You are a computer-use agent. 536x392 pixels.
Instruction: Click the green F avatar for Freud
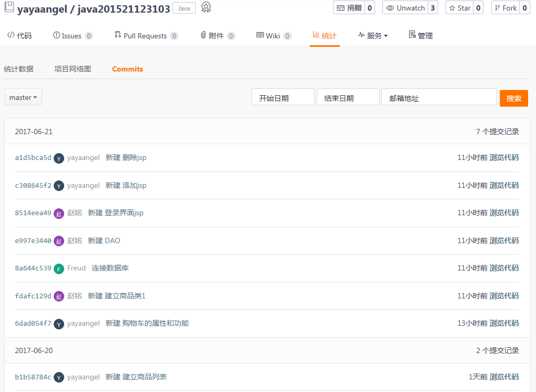(x=59, y=269)
